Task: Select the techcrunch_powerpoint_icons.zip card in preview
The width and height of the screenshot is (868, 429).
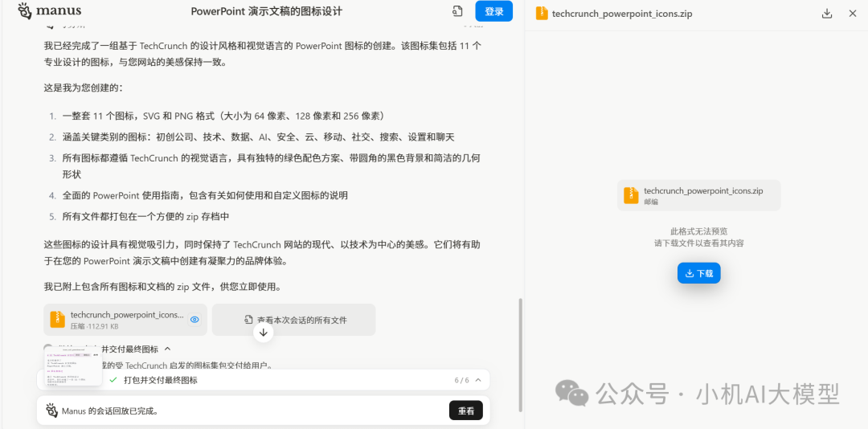Action: point(698,195)
